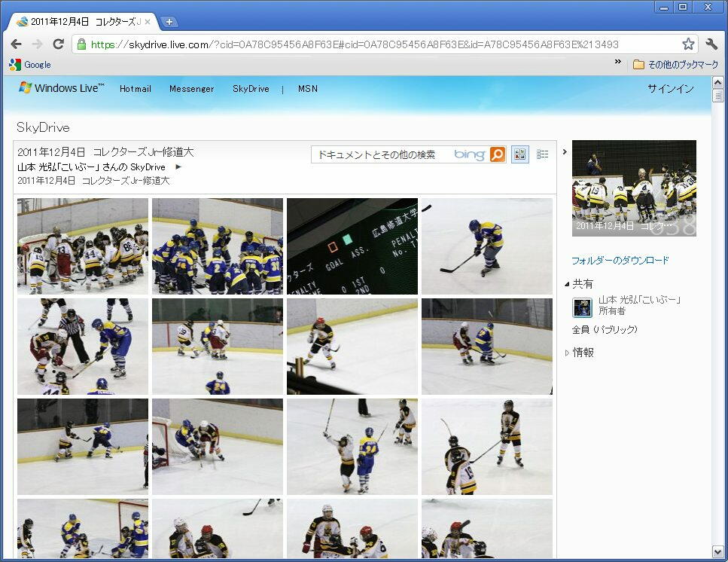Screen dimensions: 728x562
Task: Click the サインイン sign-in link
Action: point(670,89)
